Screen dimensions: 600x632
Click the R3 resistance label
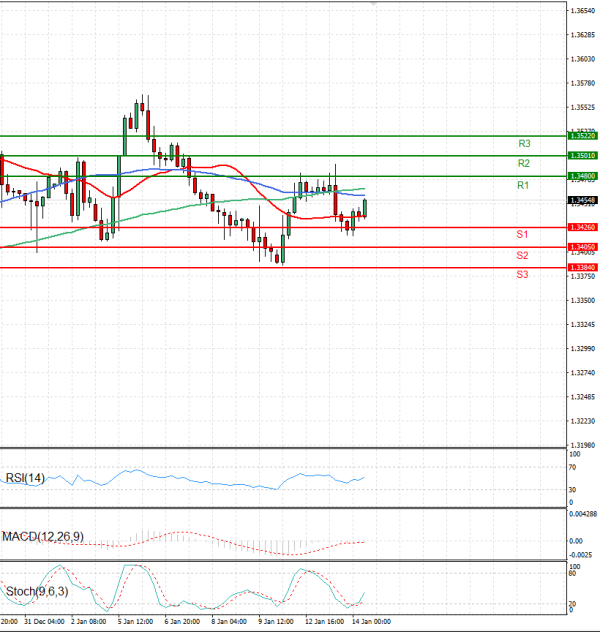523,144
